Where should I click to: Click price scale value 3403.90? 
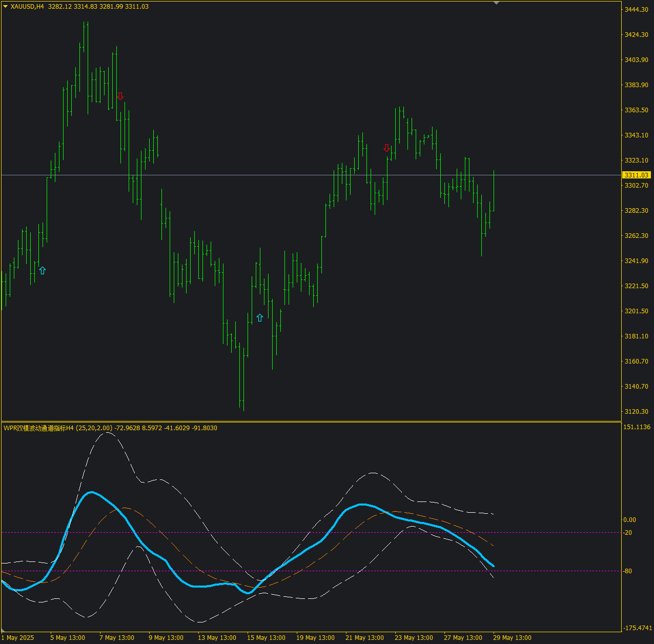[636, 60]
